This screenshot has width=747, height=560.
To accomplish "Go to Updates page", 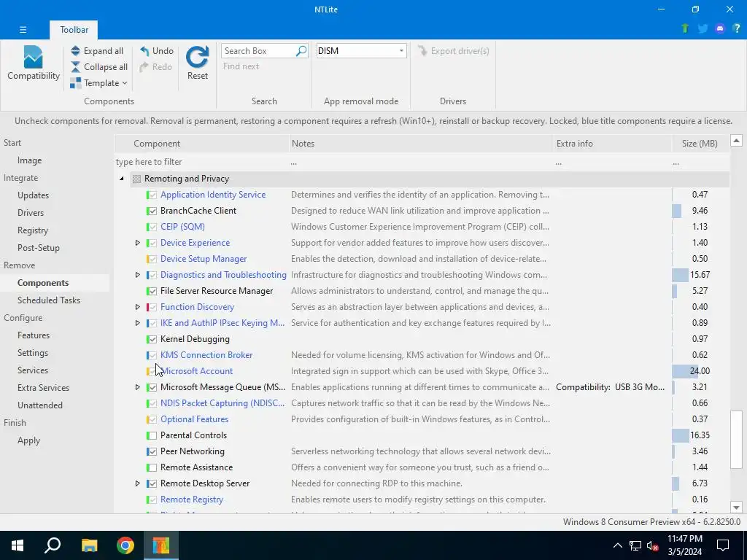I will 34,195.
